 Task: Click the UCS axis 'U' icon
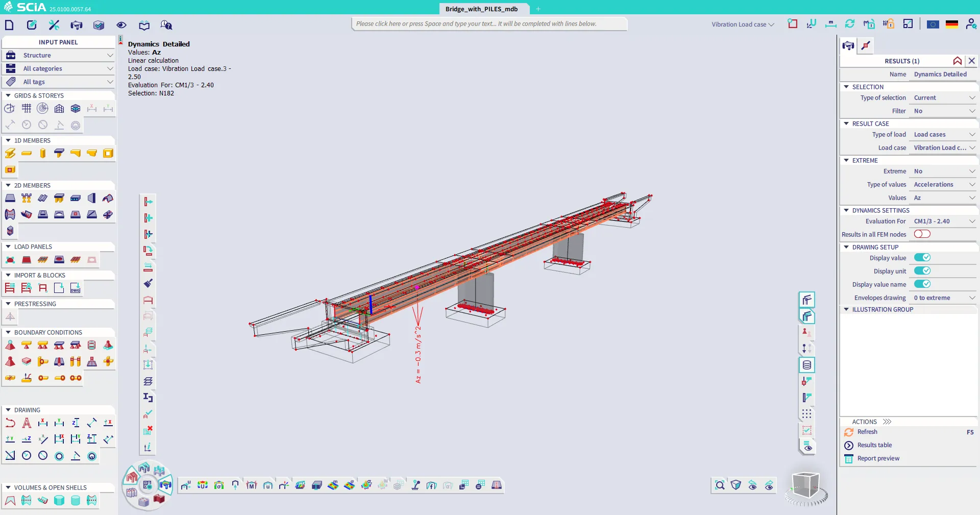812,23
